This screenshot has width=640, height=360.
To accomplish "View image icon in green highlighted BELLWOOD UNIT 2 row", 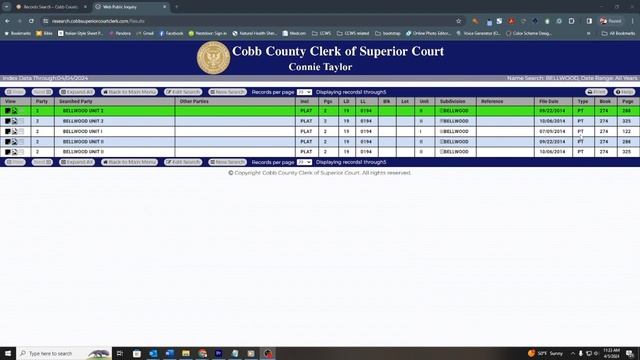I will point(14,111).
